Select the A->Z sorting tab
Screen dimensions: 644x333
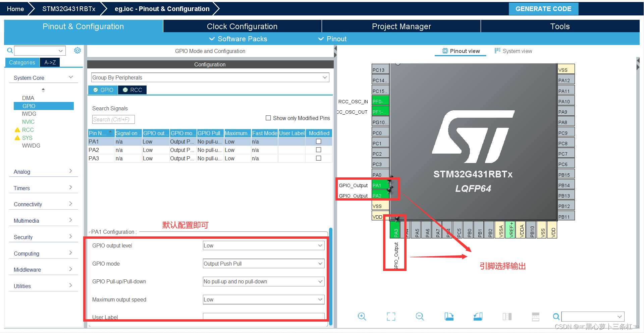point(50,62)
